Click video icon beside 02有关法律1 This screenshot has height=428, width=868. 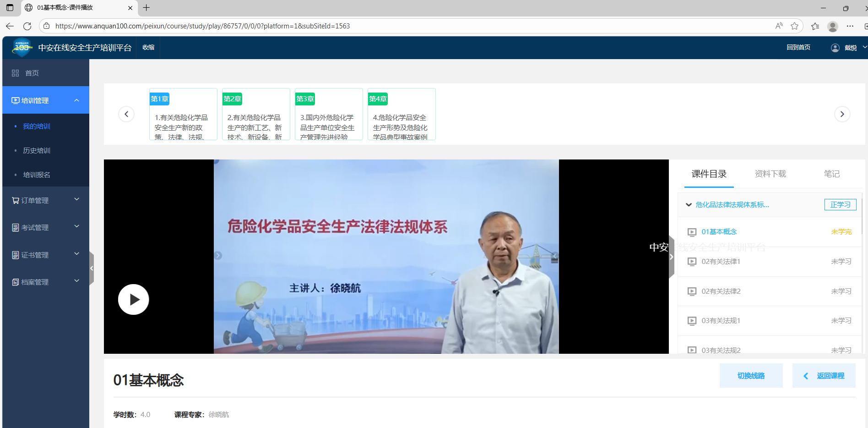[692, 262]
